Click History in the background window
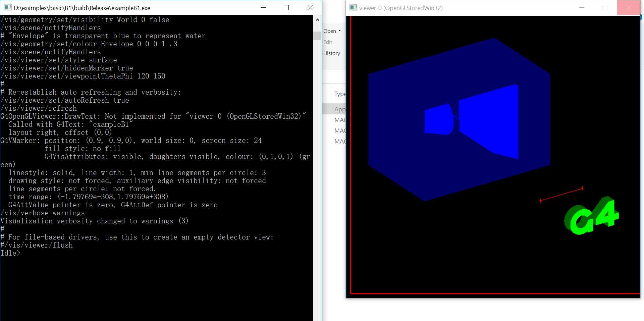This screenshot has width=644, height=321. pyautogui.click(x=331, y=53)
